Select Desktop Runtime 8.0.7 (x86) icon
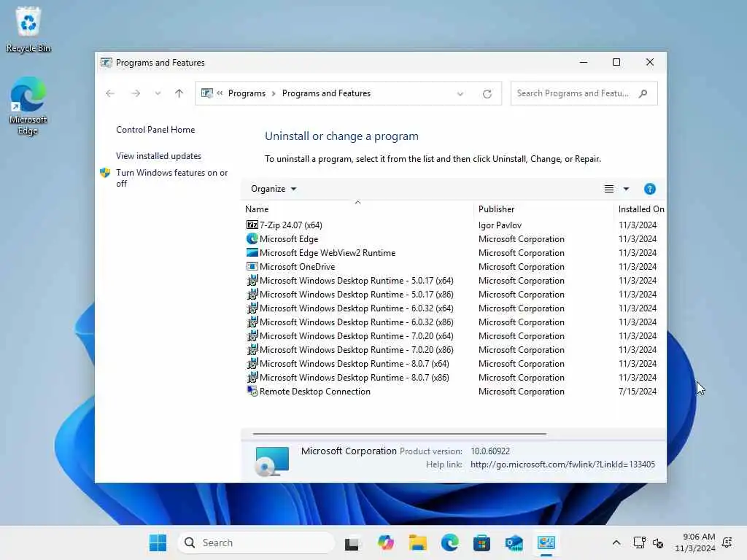747x560 pixels. 252,377
